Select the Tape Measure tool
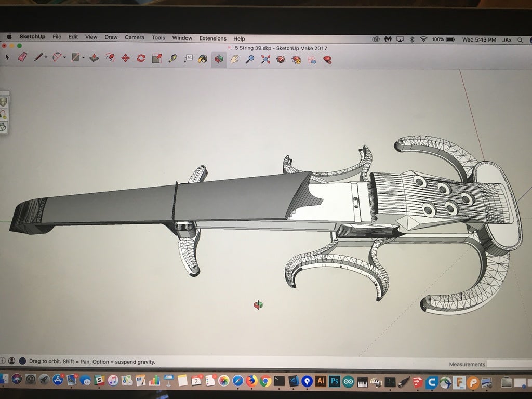This screenshot has width=532, height=399. [172, 58]
